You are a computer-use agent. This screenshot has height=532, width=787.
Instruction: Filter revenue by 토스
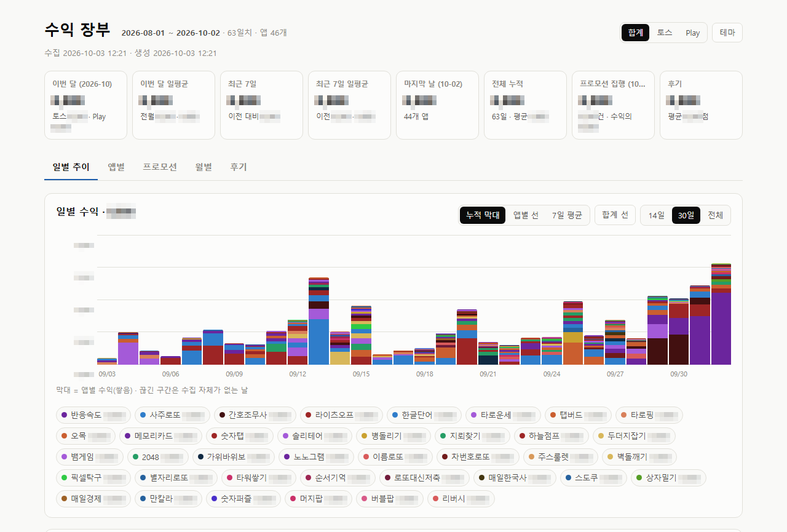point(664,33)
